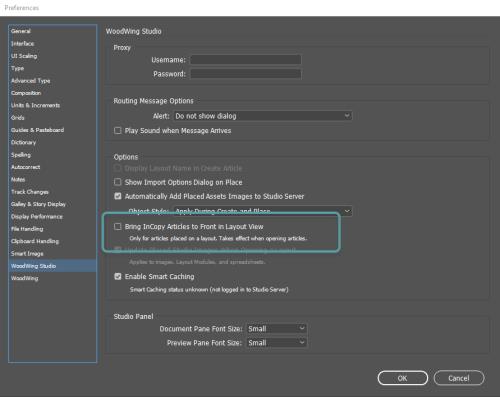Open the Grids category

click(x=17, y=118)
